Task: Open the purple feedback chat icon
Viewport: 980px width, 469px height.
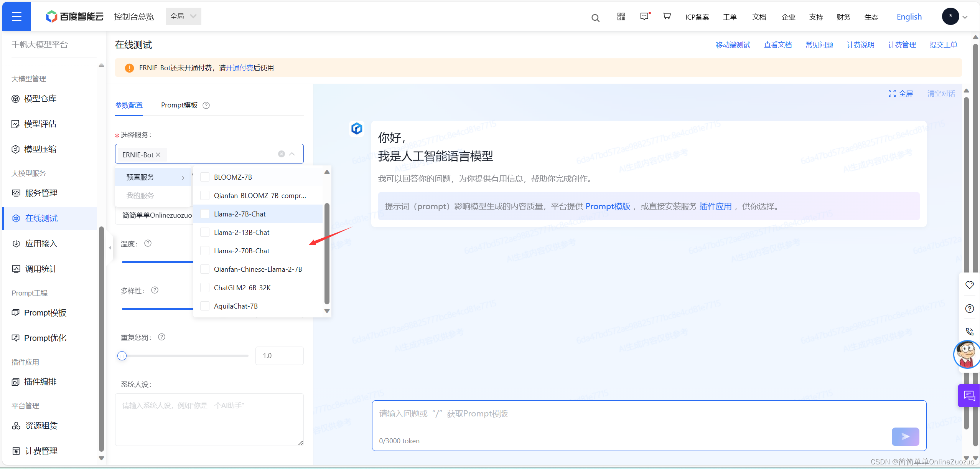Action: pos(969,395)
